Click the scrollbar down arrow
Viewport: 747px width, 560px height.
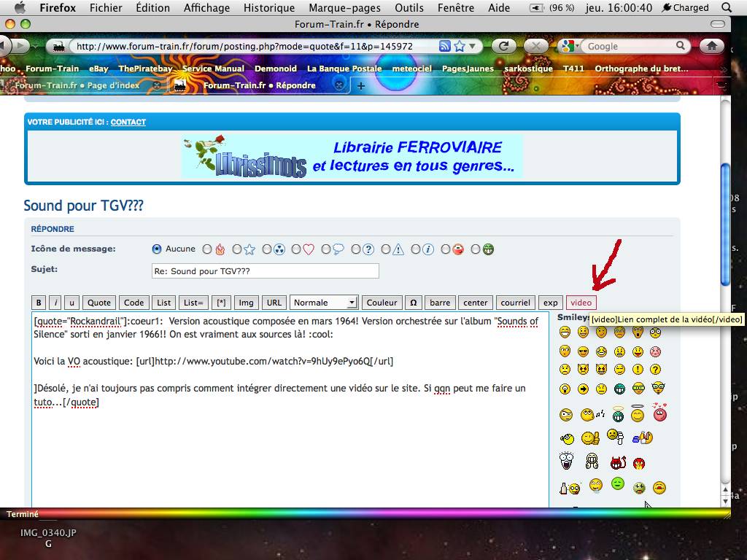coord(725,501)
